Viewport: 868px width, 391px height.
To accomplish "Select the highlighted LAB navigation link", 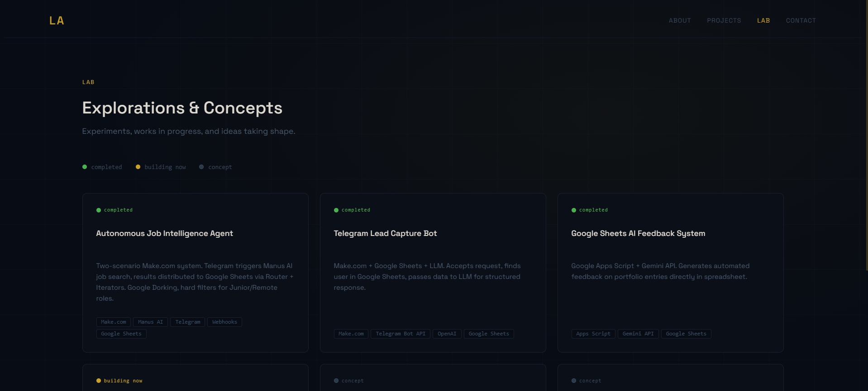I will (763, 21).
